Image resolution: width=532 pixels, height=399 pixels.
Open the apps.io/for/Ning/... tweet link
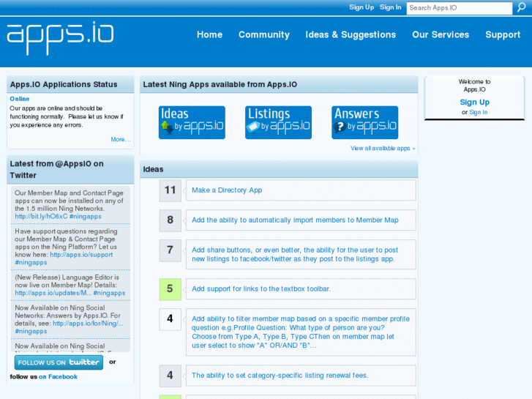coord(88,324)
